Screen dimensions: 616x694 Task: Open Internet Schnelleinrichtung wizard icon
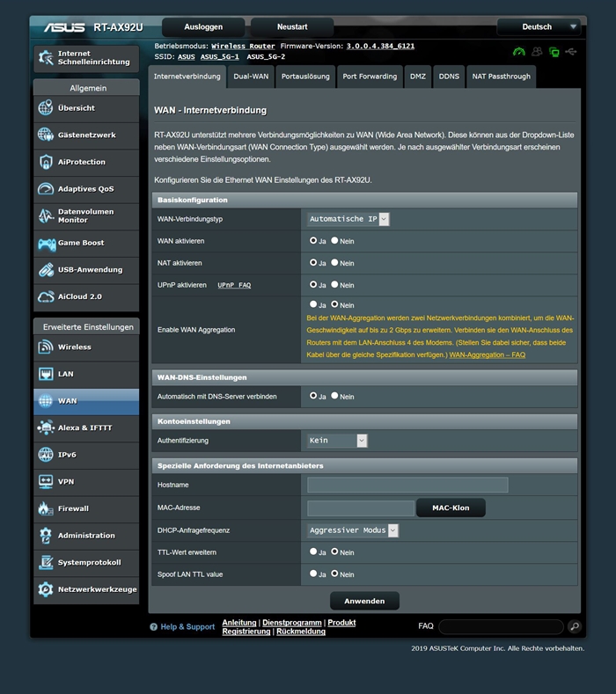(x=46, y=57)
